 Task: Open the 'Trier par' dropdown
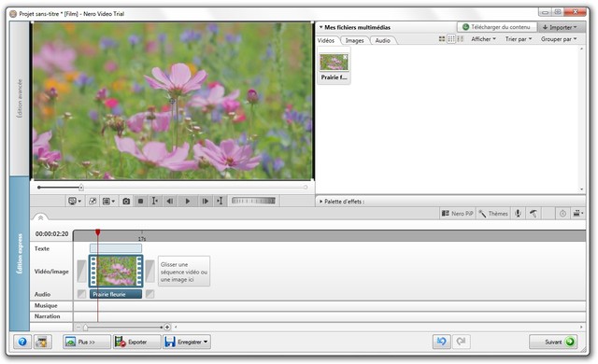519,39
